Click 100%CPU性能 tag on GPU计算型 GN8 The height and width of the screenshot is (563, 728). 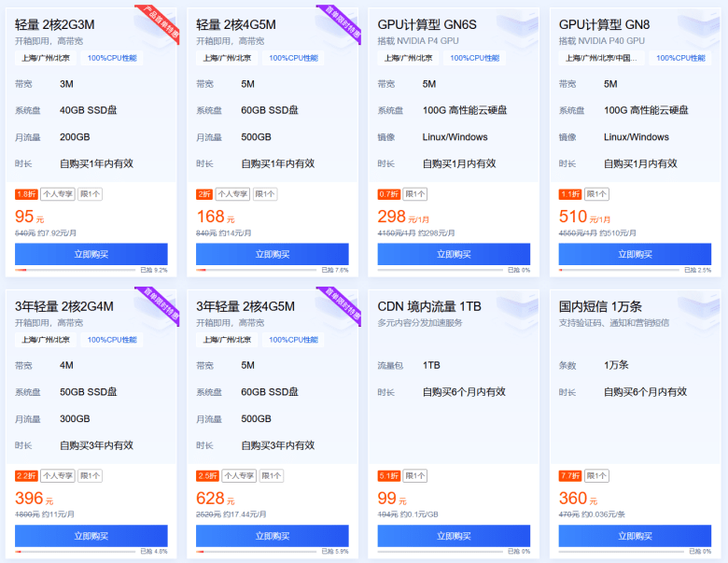coord(680,58)
